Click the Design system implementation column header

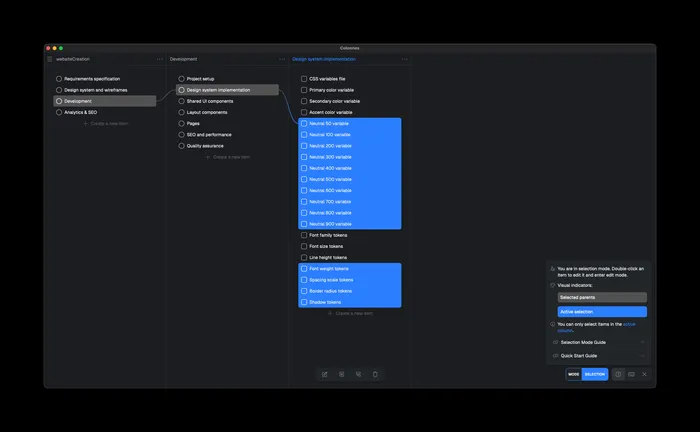[324, 59]
